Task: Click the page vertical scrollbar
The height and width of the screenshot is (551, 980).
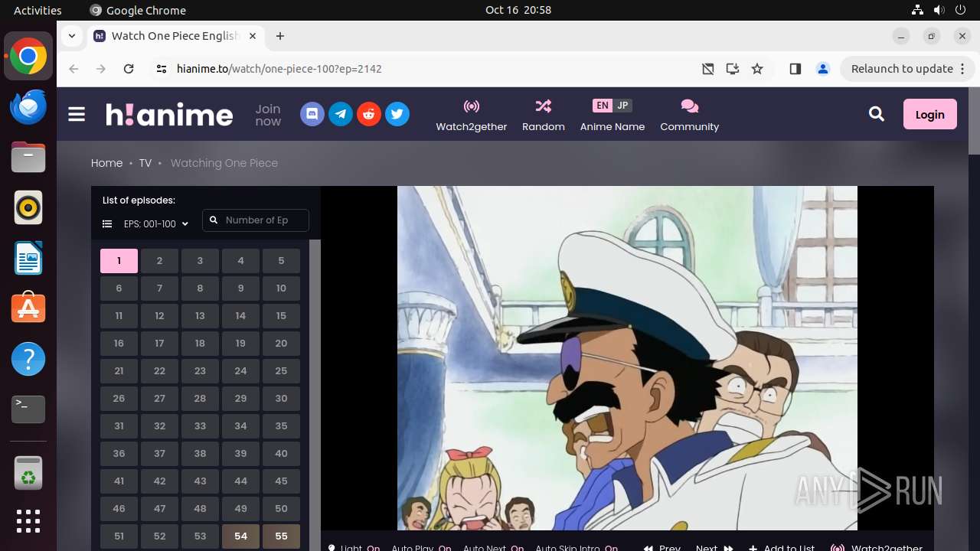Action: [974, 121]
